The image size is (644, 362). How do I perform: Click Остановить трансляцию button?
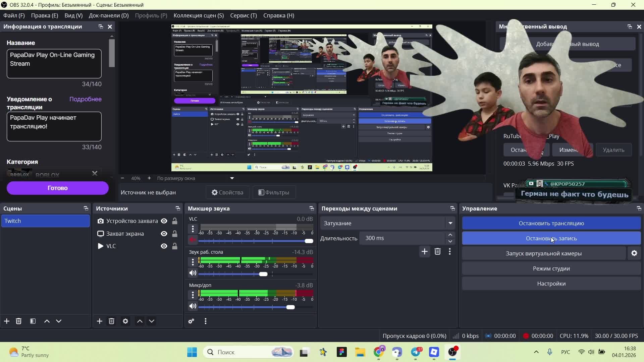(551, 223)
